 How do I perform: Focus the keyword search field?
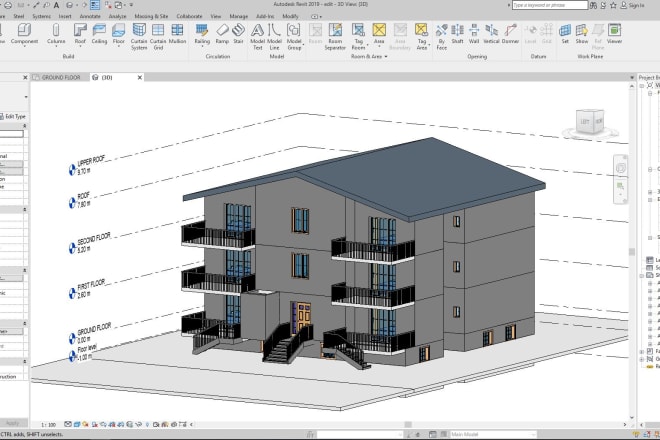coord(549,5)
